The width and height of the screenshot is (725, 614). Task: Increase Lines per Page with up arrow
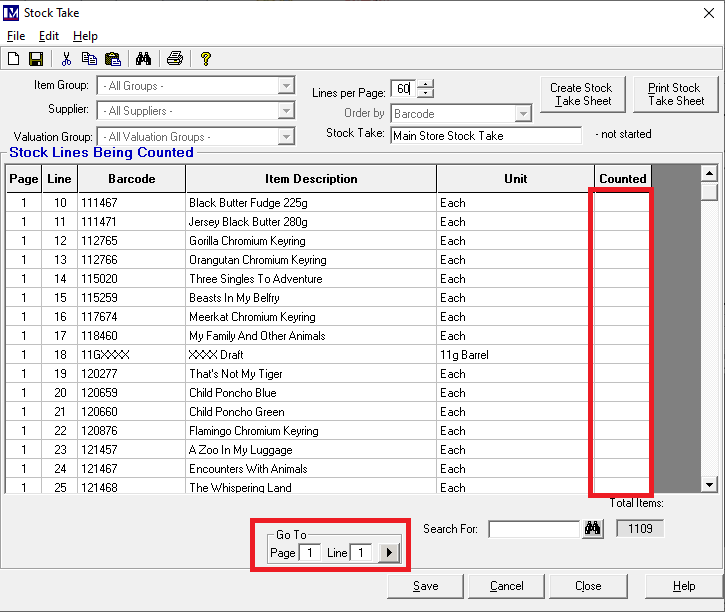coord(426,84)
